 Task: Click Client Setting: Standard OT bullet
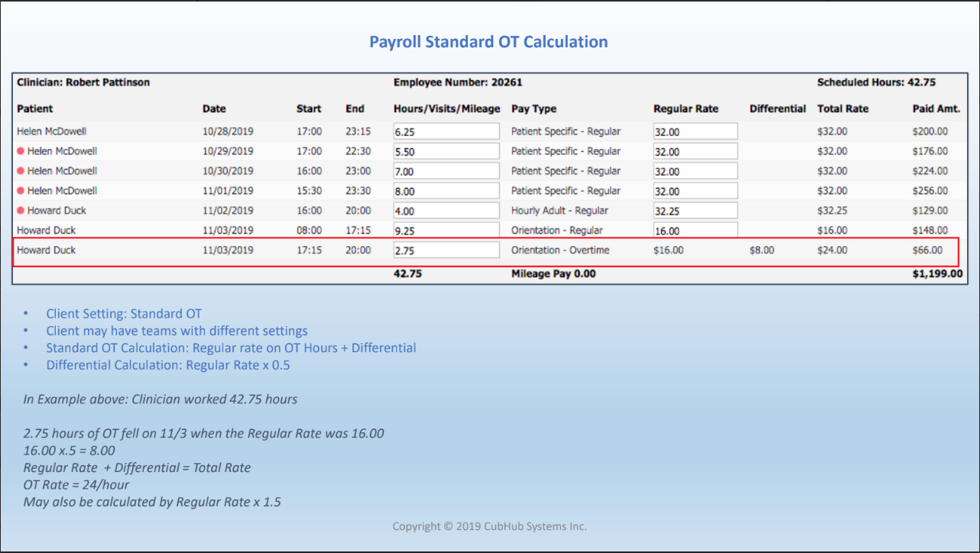pyautogui.click(x=124, y=313)
